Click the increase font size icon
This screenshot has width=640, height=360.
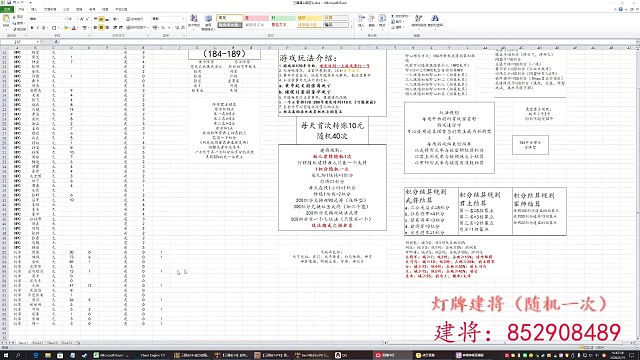click(82, 19)
